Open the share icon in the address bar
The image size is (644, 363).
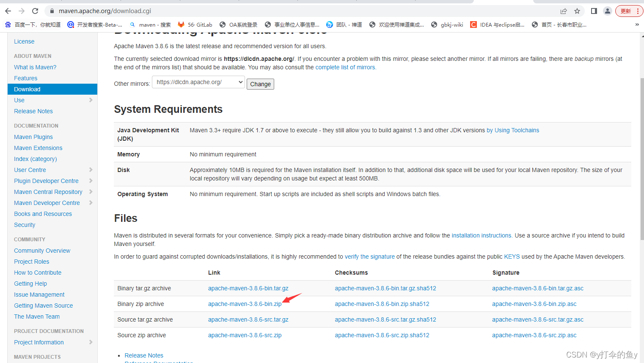point(564,11)
